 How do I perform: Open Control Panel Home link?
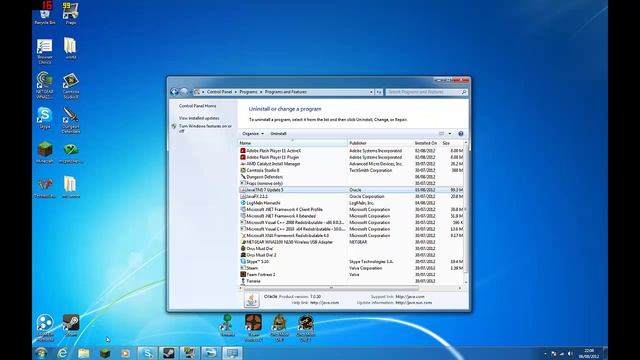(x=198, y=106)
